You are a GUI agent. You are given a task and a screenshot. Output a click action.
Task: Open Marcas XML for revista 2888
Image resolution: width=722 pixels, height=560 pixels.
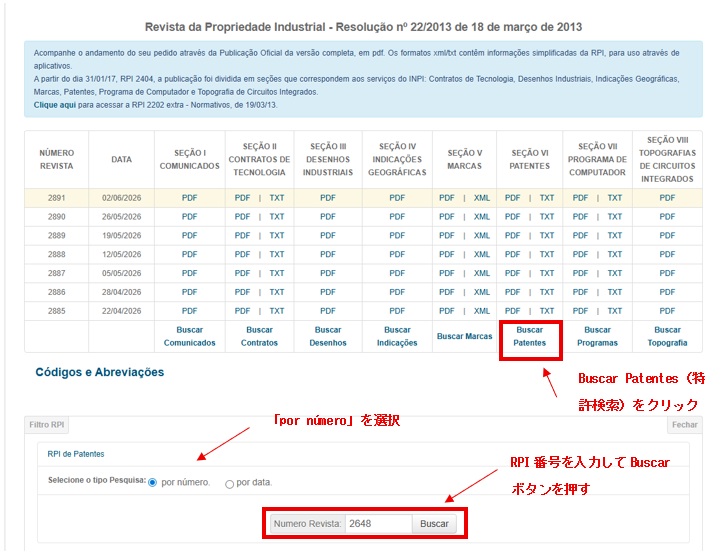(x=482, y=255)
